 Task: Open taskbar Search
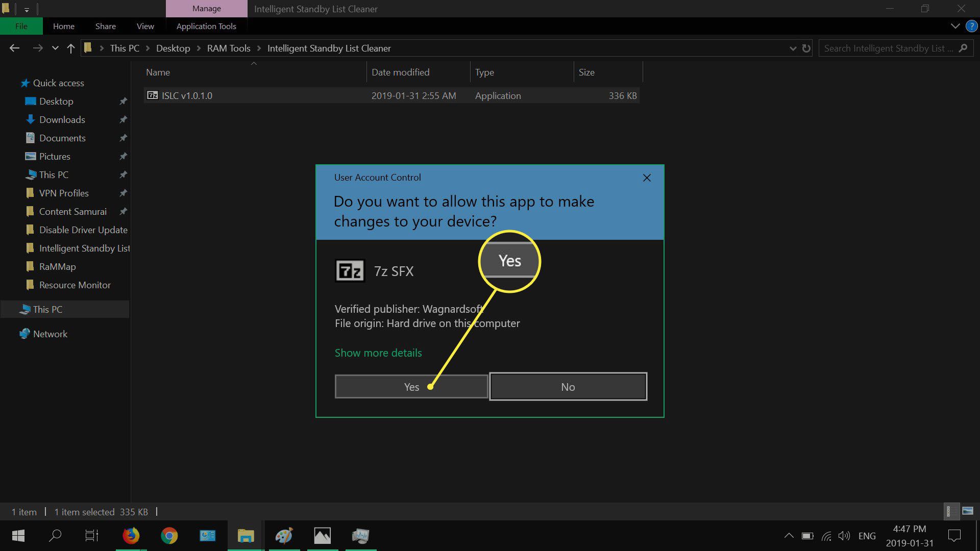pyautogui.click(x=55, y=536)
